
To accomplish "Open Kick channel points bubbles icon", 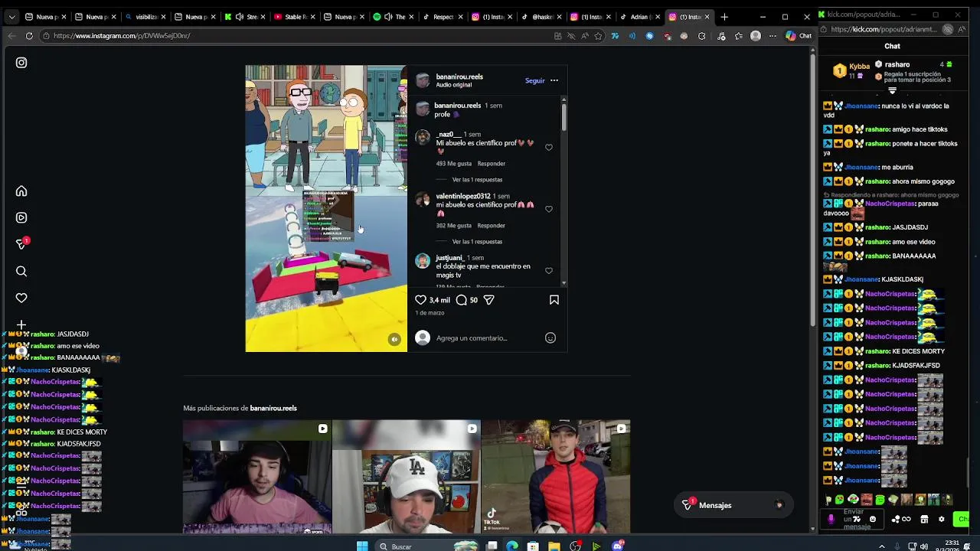I will (895, 519).
